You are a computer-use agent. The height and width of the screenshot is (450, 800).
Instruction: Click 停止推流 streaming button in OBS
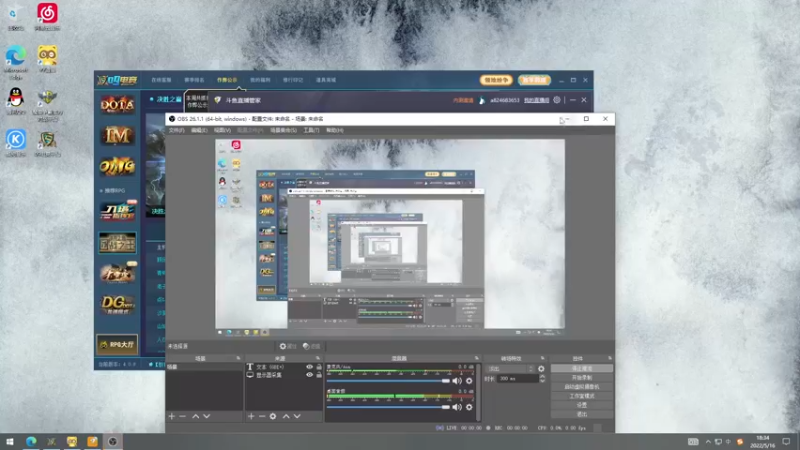[x=582, y=368]
